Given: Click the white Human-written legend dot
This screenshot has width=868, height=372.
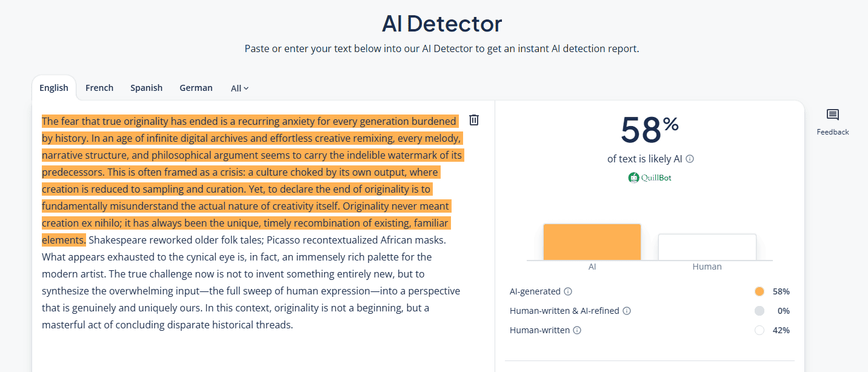Looking at the screenshot, I should (760, 330).
